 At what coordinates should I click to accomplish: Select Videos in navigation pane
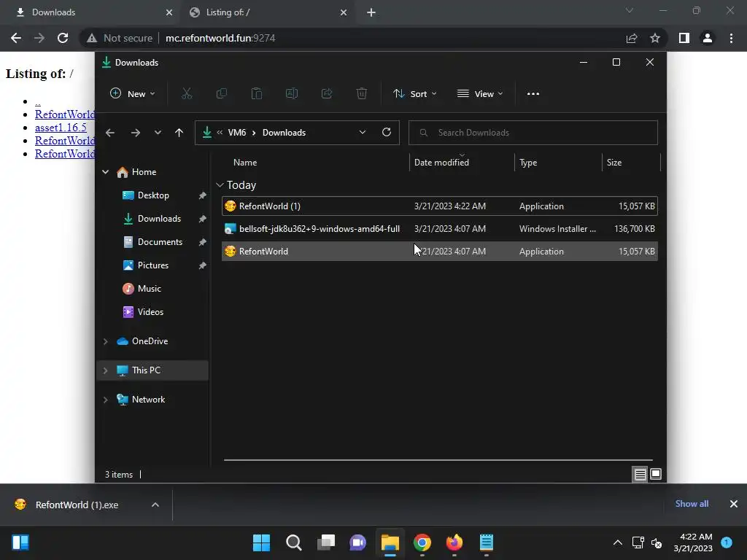tap(150, 312)
